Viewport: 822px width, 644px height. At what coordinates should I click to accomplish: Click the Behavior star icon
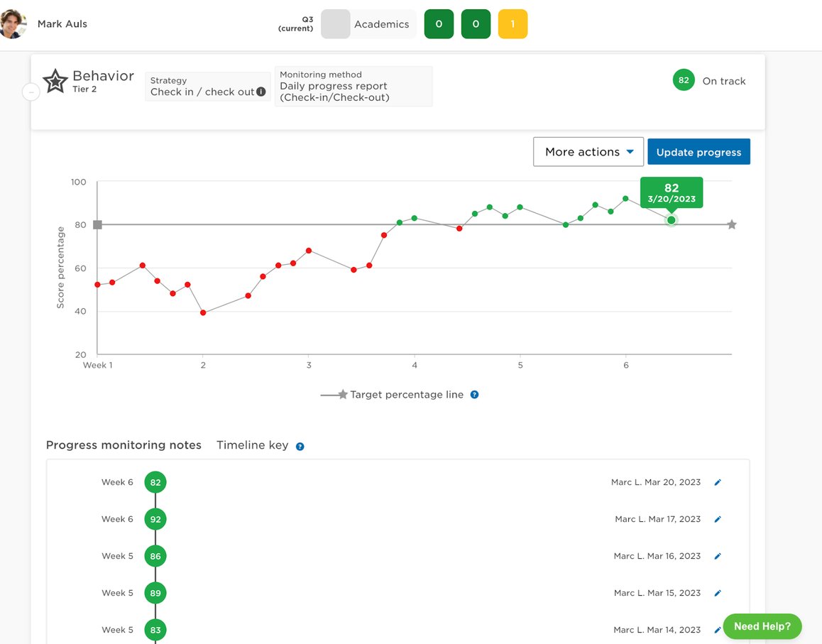[x=55, y=82]
